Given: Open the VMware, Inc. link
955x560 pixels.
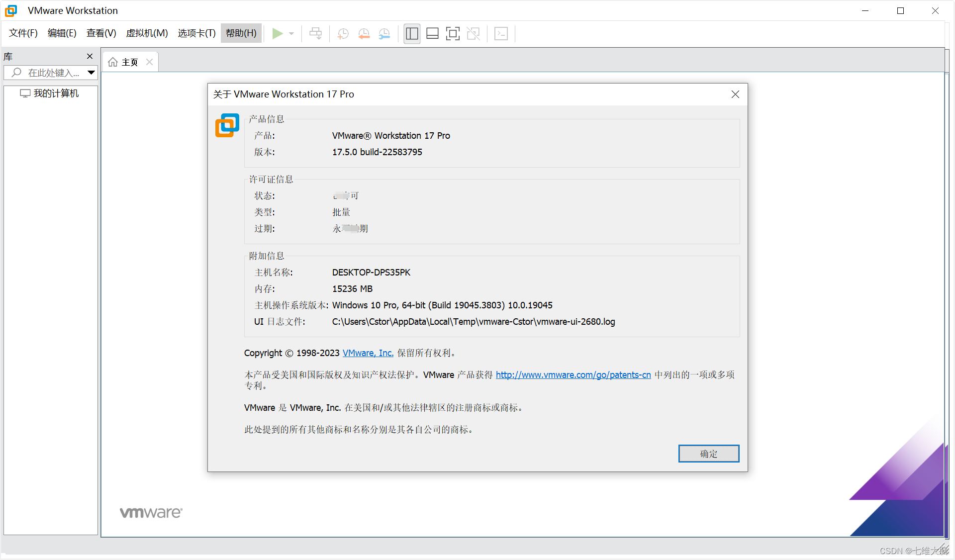Looking at the screenshot, I should click(368, 353).
